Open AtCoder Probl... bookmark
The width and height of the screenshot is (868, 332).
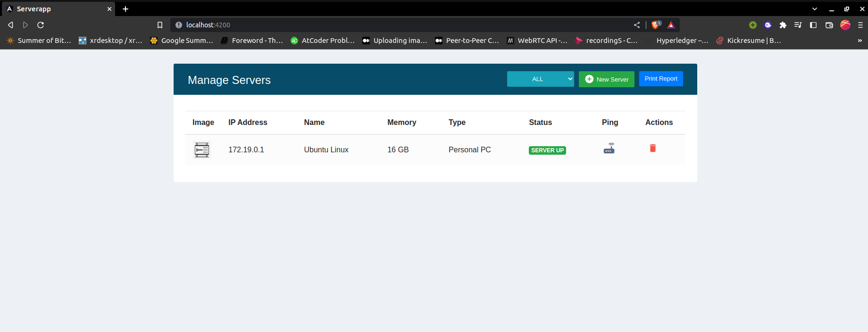pyautogui.click(x=323, y=41)
